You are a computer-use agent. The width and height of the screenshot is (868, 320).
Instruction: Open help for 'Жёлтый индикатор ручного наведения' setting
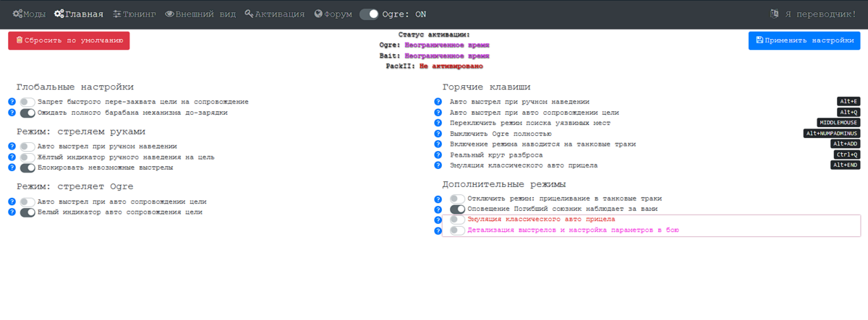pos(12,157)
